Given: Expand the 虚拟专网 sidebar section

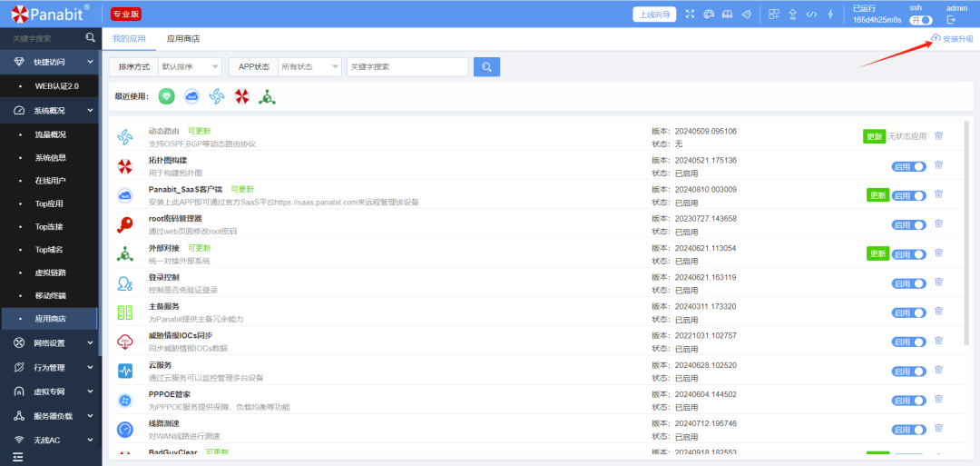Looking at the screenshot, I should point(50,392).
